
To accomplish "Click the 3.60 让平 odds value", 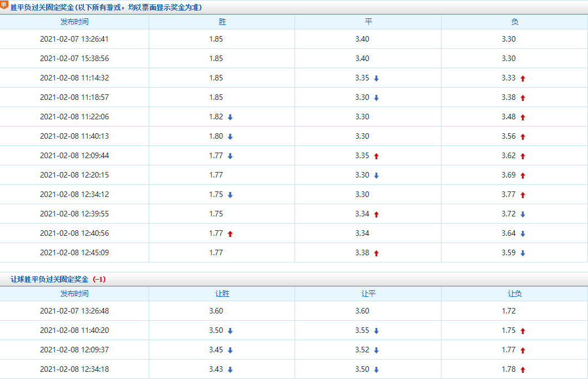I will [x=362, y=311].
